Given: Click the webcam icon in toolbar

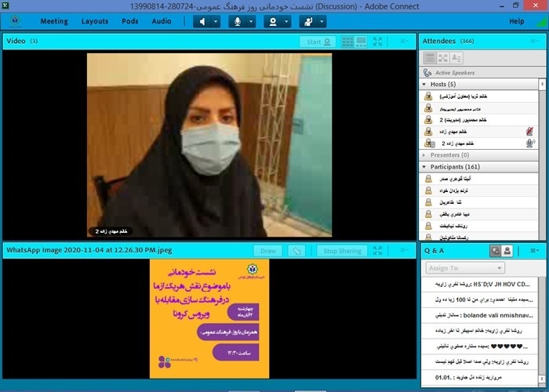Looking at the screenshot, I should (274, 21).
